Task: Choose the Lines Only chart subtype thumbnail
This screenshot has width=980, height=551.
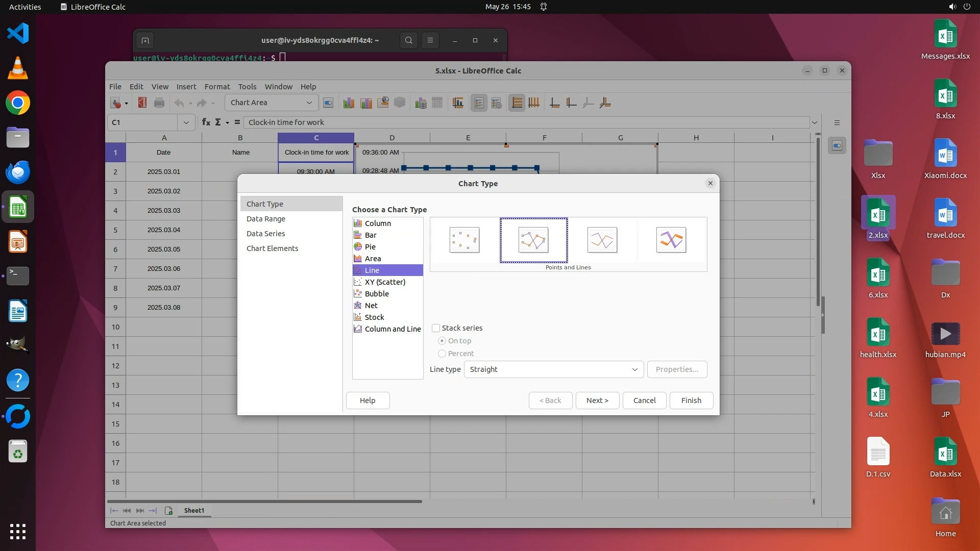Action: 602,240
